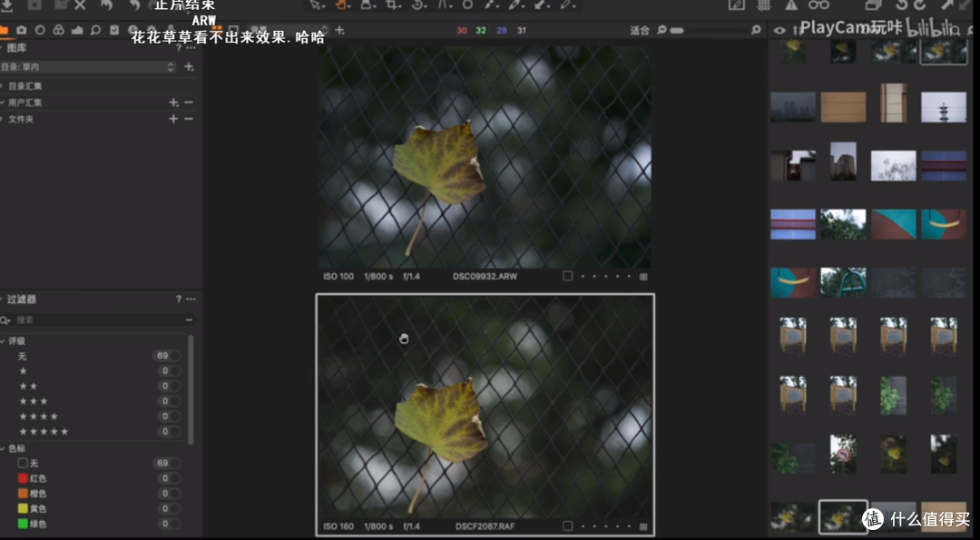Viewport: 980px width, 540px height.
Task: Open the Exposure histogram tool tab
Action: 77,30
